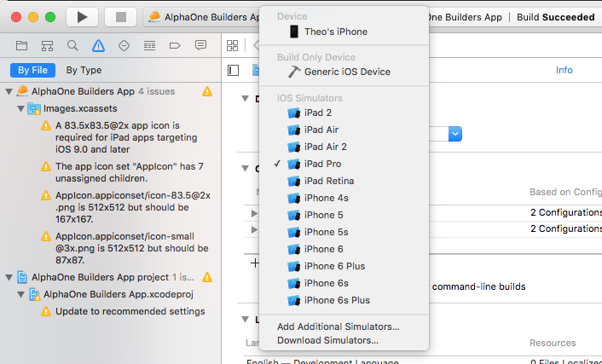Select the icon-small@3x.png size warning
This screenshot has width=602, height=364.
pos(126,248)
